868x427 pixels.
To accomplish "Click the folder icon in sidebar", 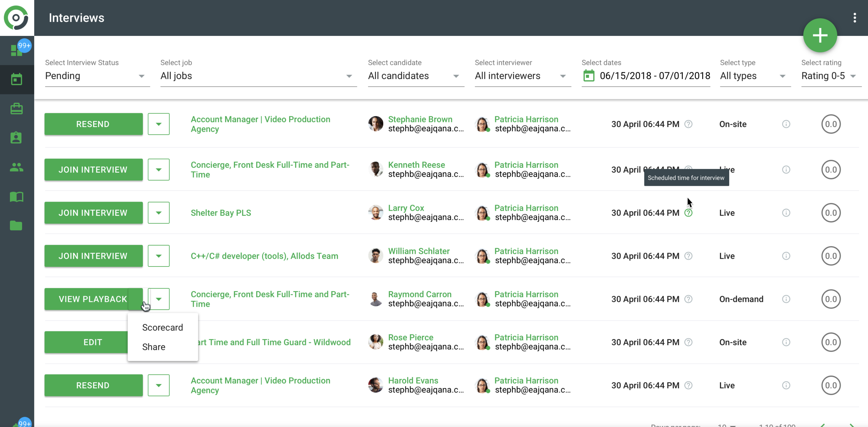I will (x=16, y=225).
